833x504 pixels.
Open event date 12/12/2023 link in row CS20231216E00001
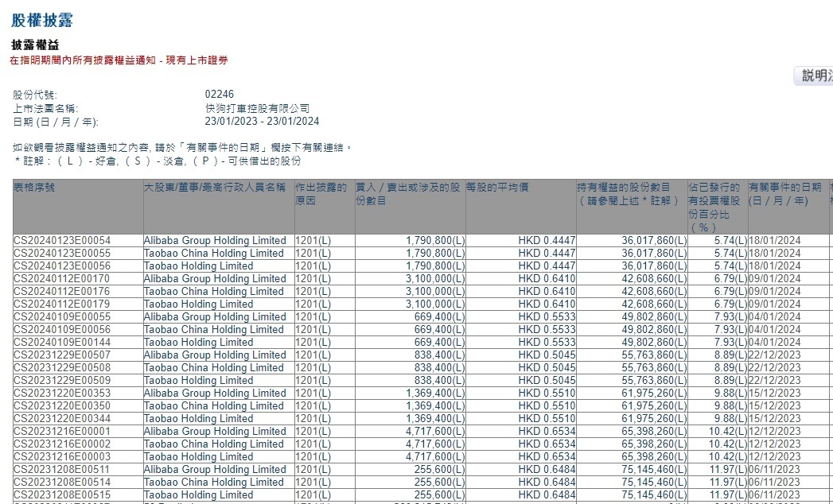click(x=775, y=432)
